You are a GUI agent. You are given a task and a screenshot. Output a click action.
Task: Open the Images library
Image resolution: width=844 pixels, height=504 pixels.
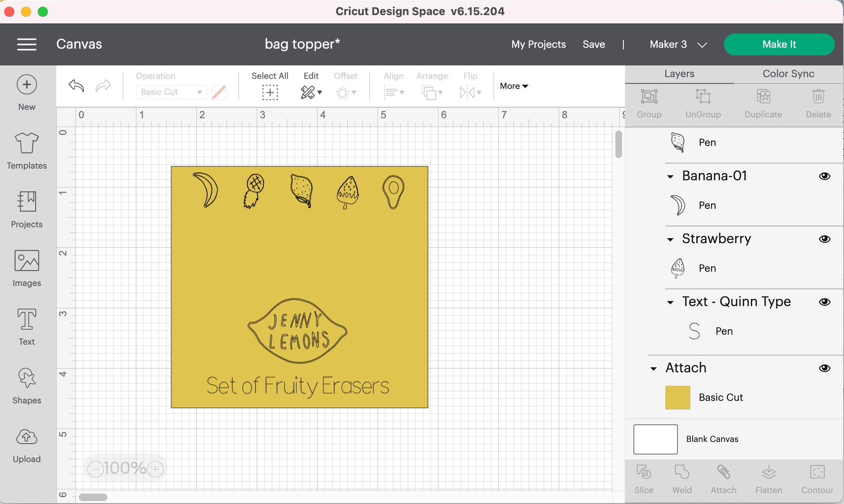tap(26, 268)
